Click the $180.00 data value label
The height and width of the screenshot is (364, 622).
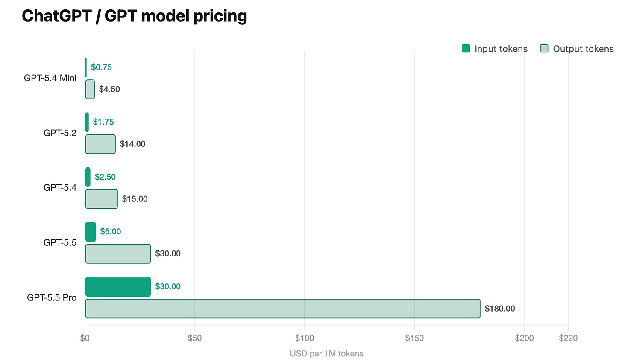tap(500, 309)
